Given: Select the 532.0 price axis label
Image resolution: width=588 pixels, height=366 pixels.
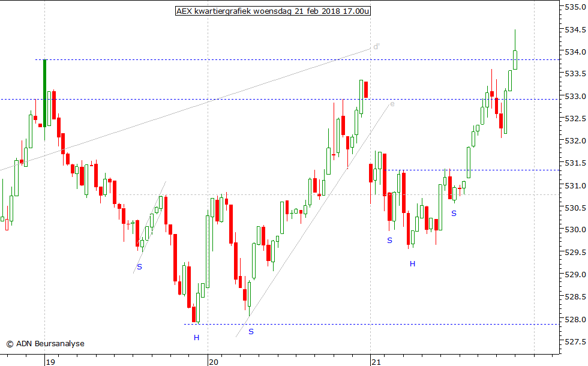Looking at the screenshot, I should tap(575, 141).
